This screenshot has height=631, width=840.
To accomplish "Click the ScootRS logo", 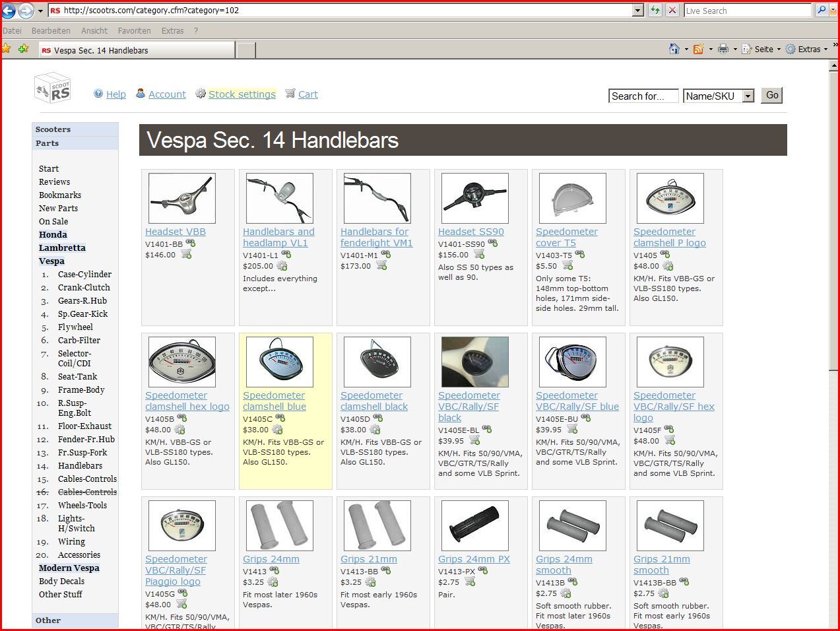I will tap(53, 88).
